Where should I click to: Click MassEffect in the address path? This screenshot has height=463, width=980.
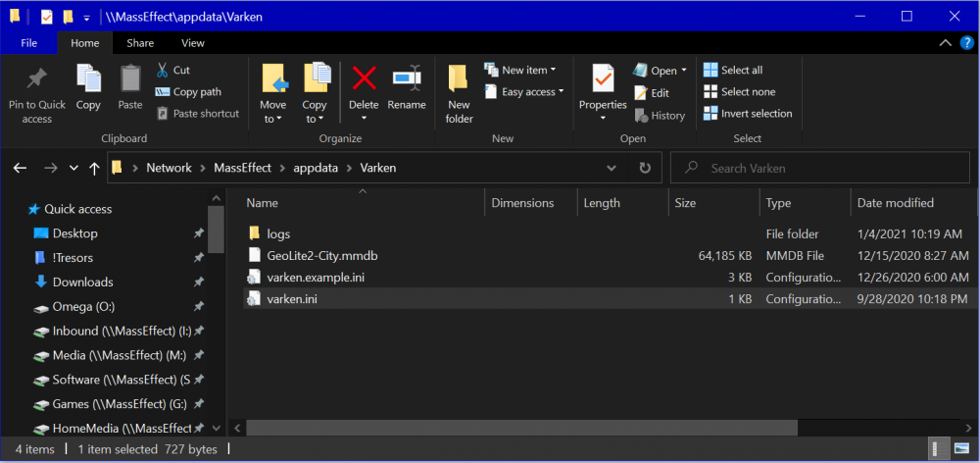[240, 168]
